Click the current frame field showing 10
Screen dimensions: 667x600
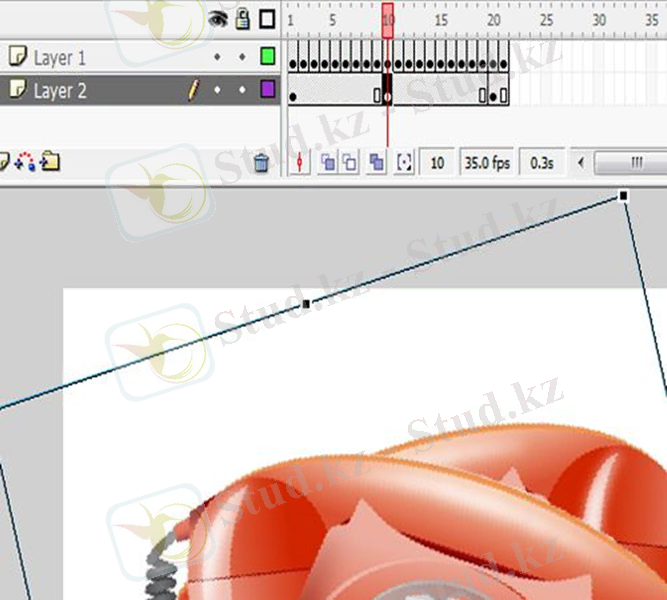coord(437,163)
